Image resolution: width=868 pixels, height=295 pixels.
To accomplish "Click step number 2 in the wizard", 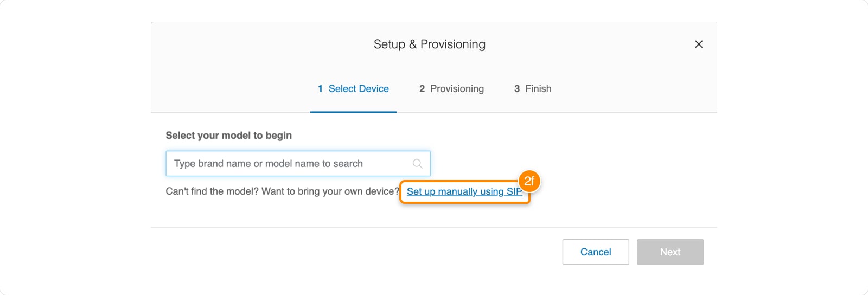I will (422, 89).
